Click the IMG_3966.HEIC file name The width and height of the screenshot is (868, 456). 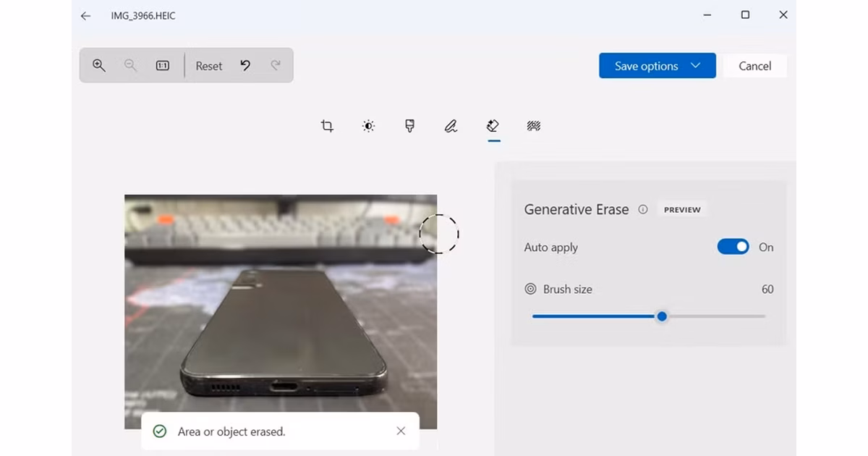point(143,15)
